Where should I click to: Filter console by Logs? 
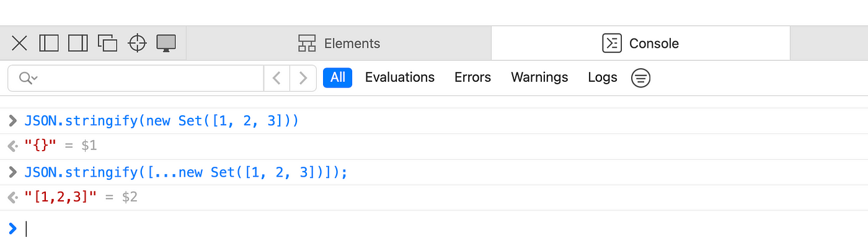pos(603,77)
